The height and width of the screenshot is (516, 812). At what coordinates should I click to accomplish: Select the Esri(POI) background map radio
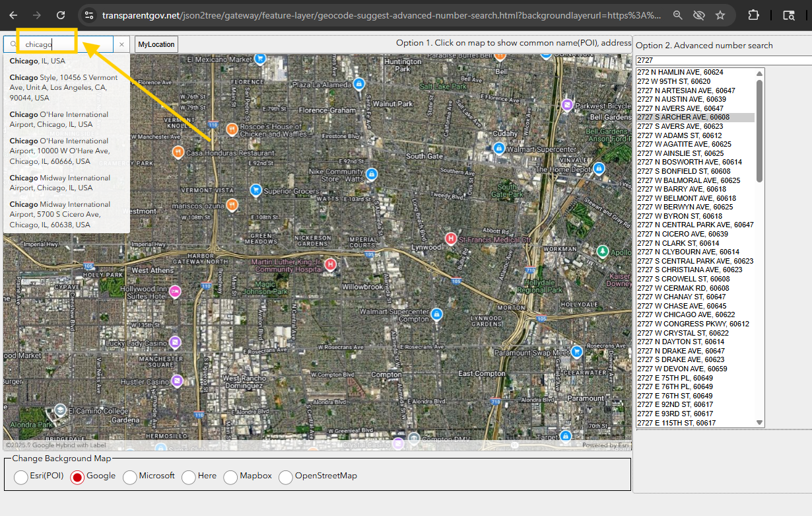click(x=21, y=477)
